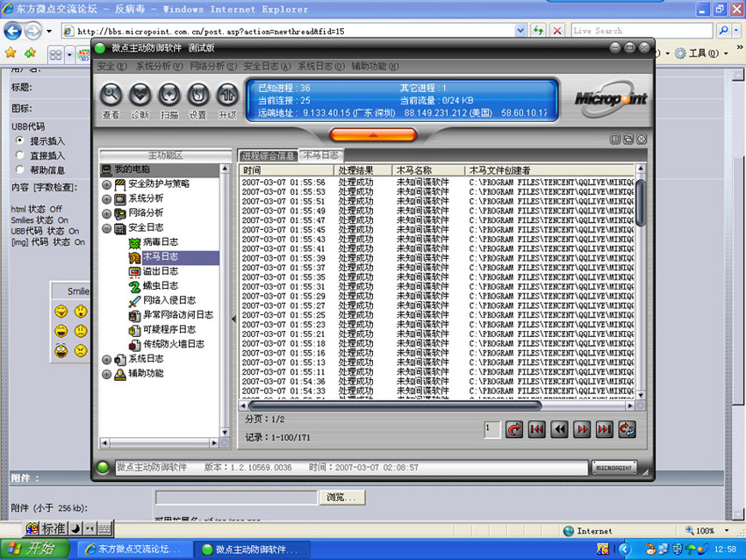Open the 系统日志(D) menu
The width and height of the screenshot is (746, 560).
(x=321, y=66)
